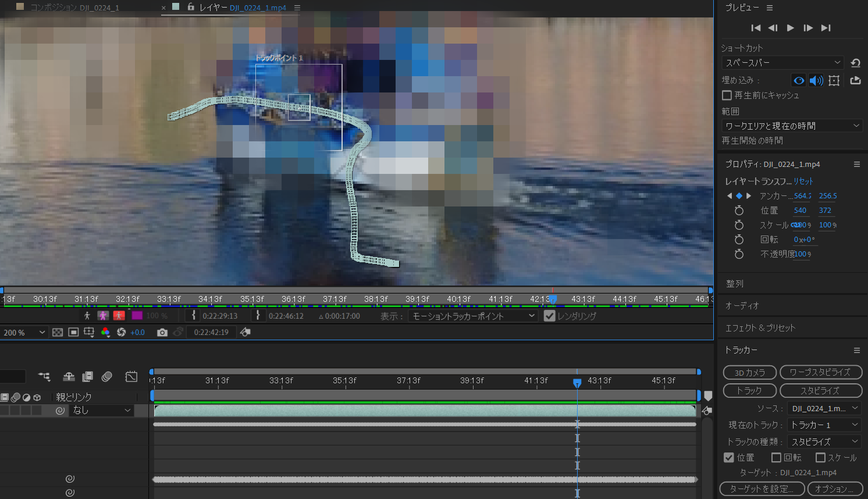Click the composition mini-flowchart icon
This screenshot has height=499, width=868.
click(244, 332)
